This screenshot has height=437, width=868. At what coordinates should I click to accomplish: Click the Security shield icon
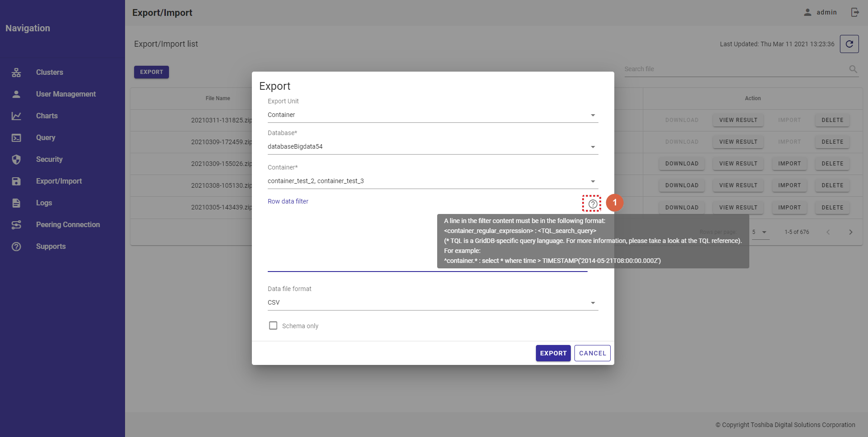(16, 160)
